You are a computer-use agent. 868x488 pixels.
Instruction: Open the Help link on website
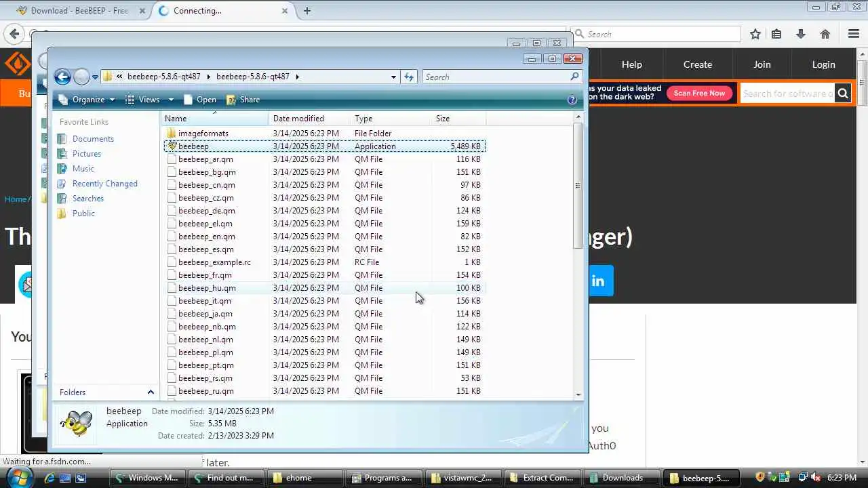click(x=631, y=64)
